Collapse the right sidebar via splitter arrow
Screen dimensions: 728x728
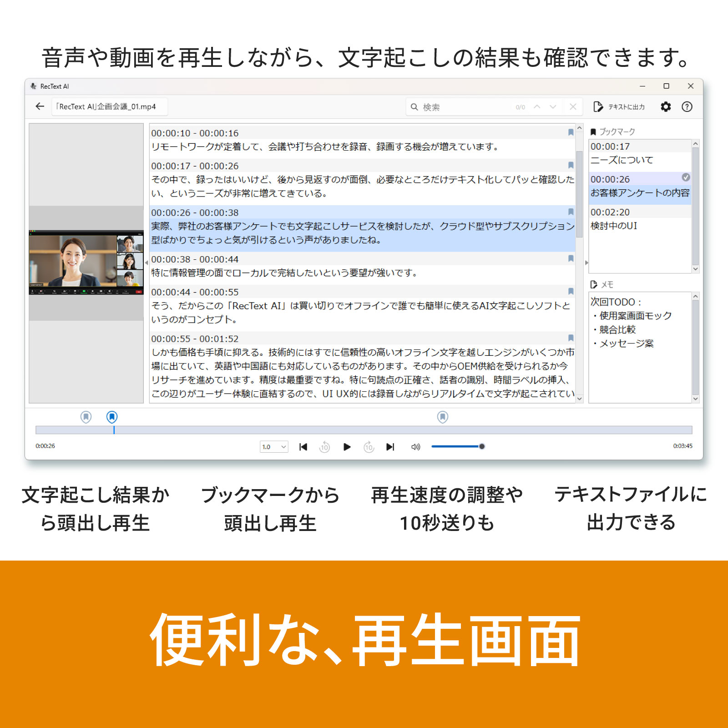[x=586, y=263]
